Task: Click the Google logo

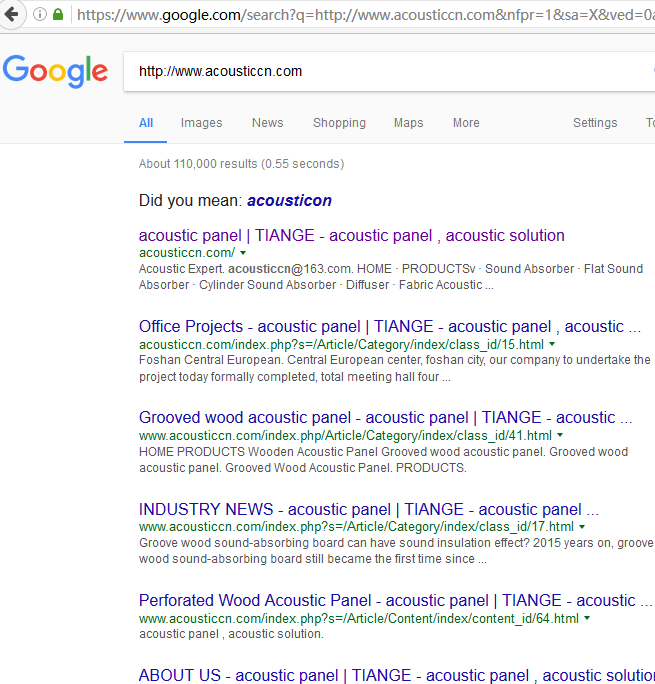Action: (x=55, y=71)
